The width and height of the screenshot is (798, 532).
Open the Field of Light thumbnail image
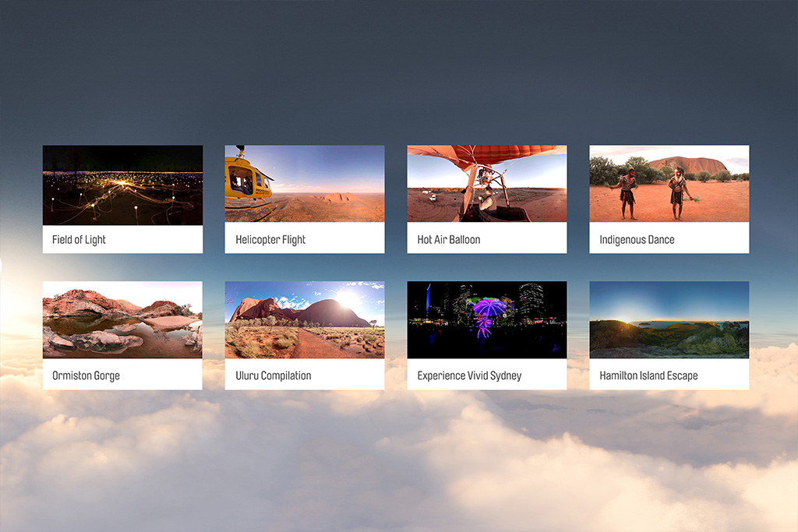[122, 185]
